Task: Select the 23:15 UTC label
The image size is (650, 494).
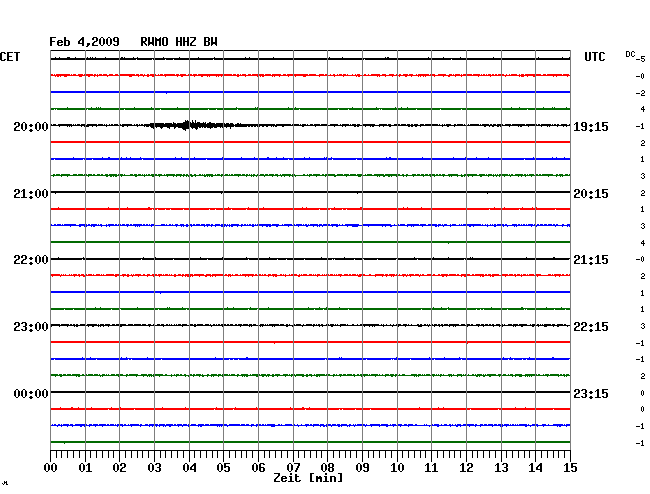Action: [x=591, y=393]
